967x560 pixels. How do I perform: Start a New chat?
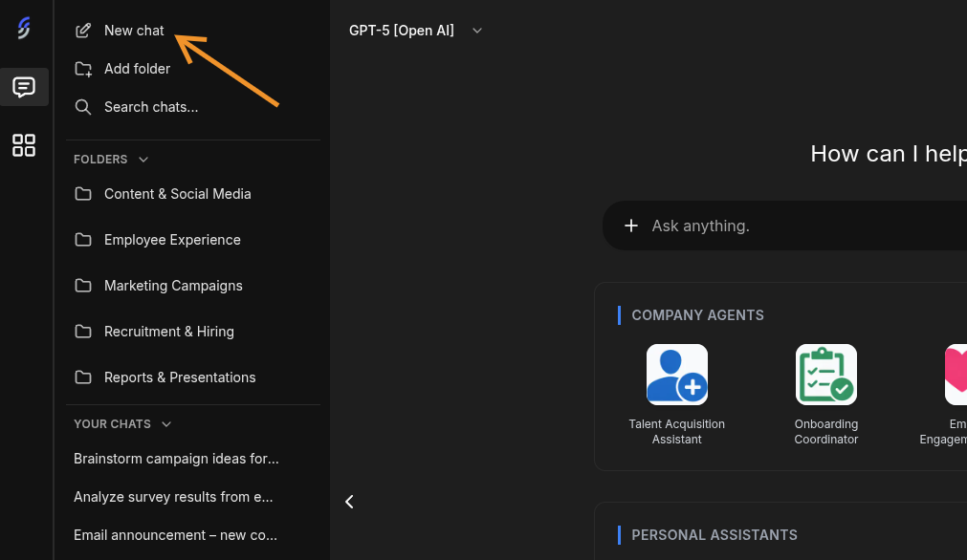pos(134,31)
